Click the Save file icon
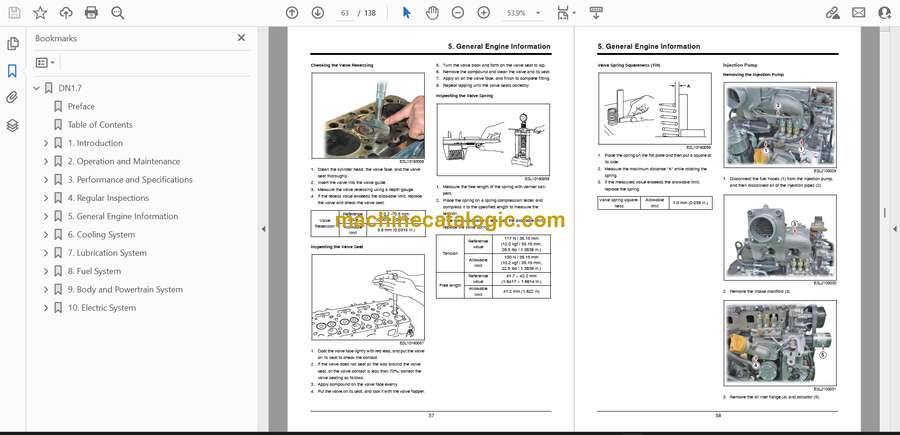The height and width of the screenshot is (435, 900). tap(14, 13)
